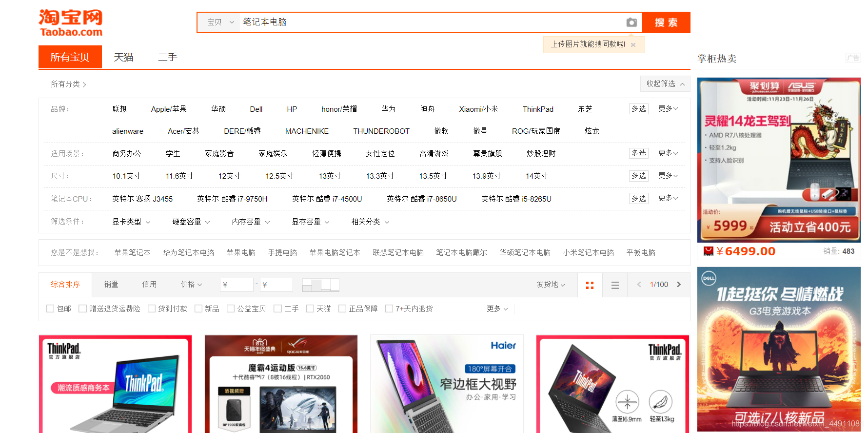868x433 pixels.
Task: Click the minimum price input
Action: pyautogui.click(x=237, y=285)
